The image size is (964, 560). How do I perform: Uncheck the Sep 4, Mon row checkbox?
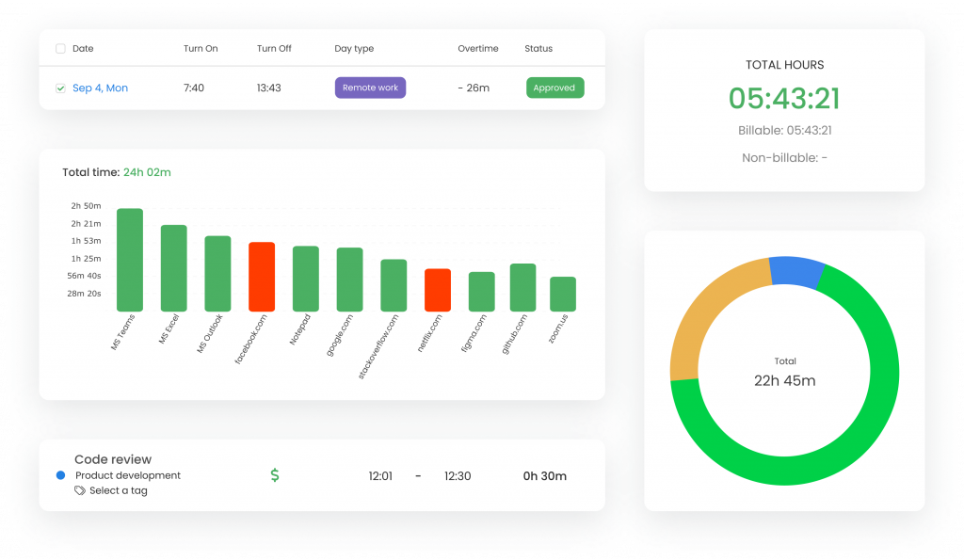click(61, 88)
